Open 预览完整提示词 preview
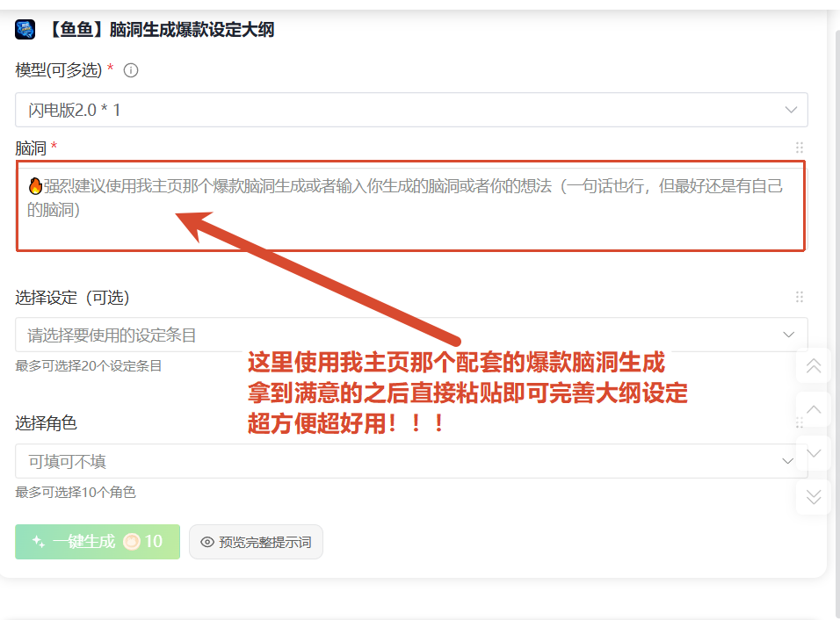 [256, 542]
